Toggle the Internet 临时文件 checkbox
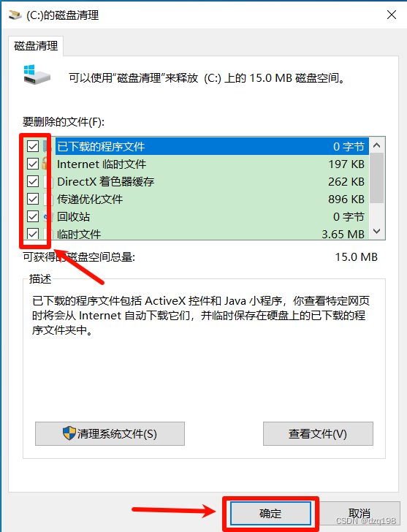 tap(33, 164)
